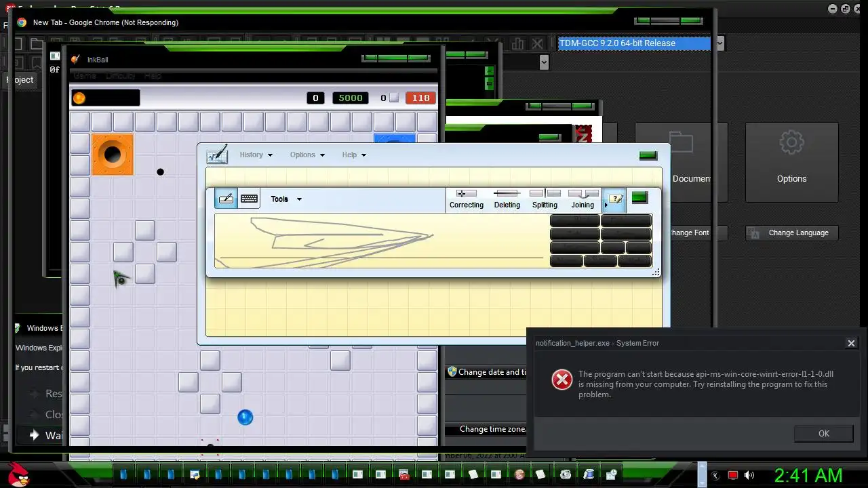Viewport: 868px width, 488px height.
Task: Open the Options gear tile
Action: [x=792, y=163]
